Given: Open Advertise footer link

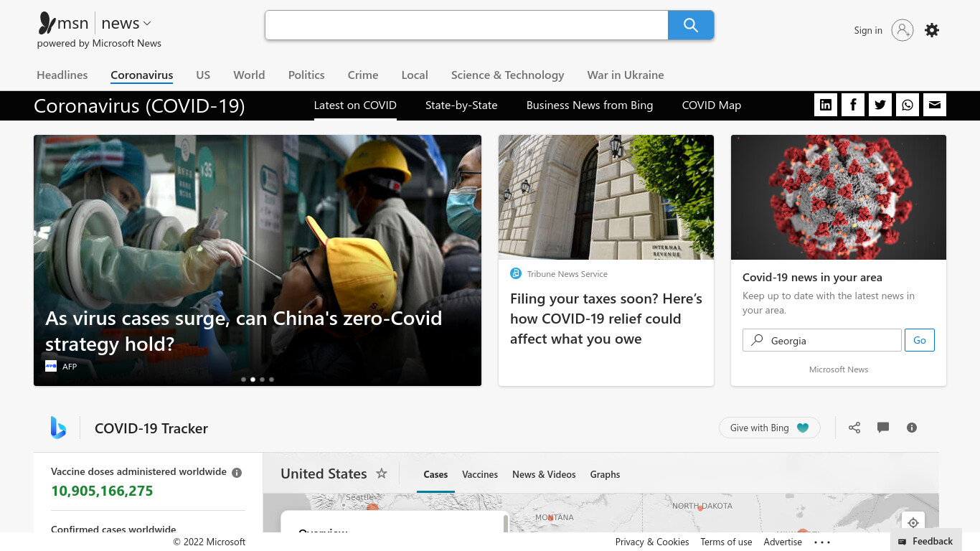Looking at the screenshot, I should click(783, 542).
